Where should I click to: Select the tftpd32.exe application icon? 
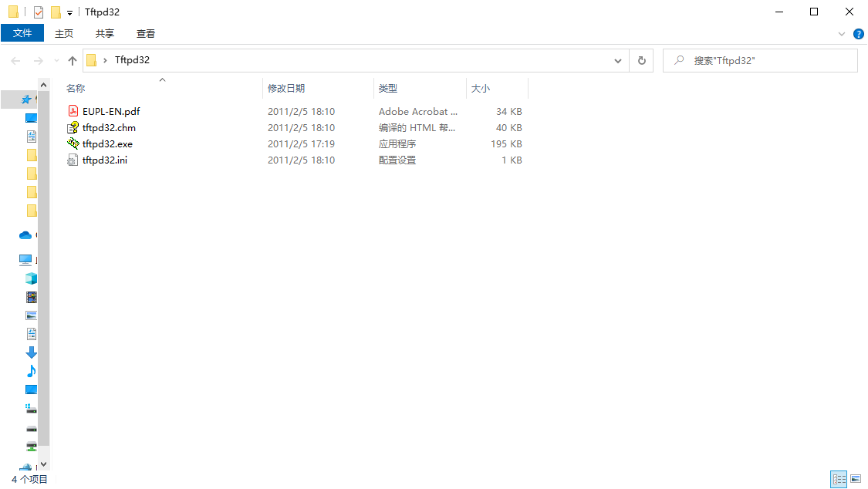[73, 143]
